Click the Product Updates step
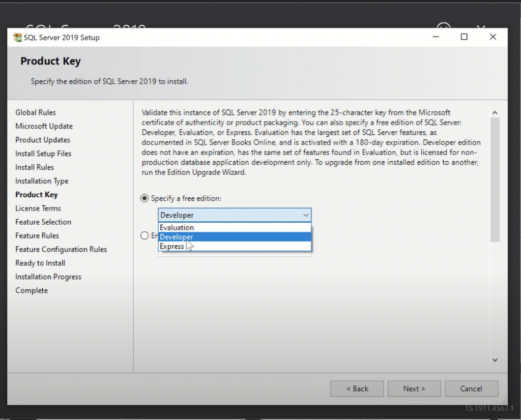The image size is (521, 420). click(43, 140)
